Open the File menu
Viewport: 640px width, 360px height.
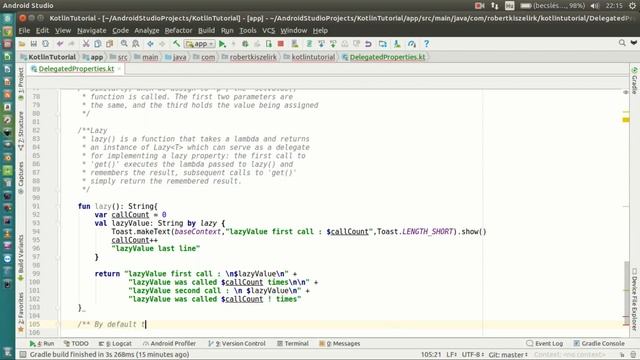pos(24,31)
